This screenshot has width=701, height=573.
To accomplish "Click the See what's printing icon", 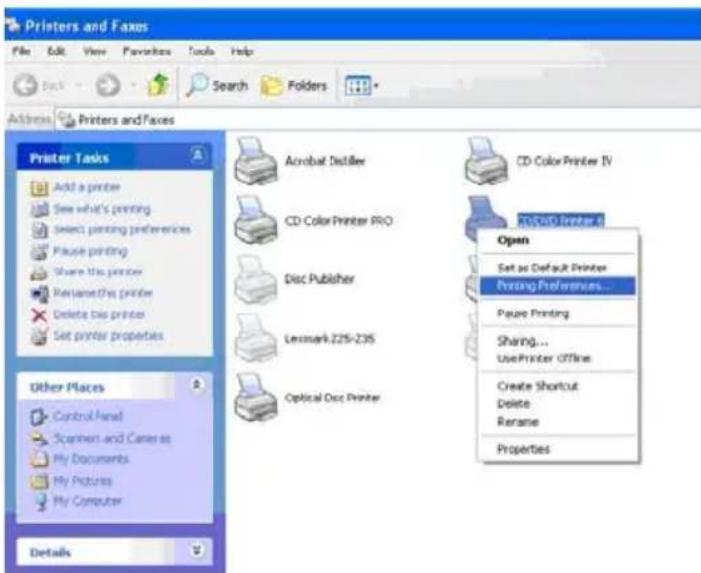I will (x=39, y=209).
